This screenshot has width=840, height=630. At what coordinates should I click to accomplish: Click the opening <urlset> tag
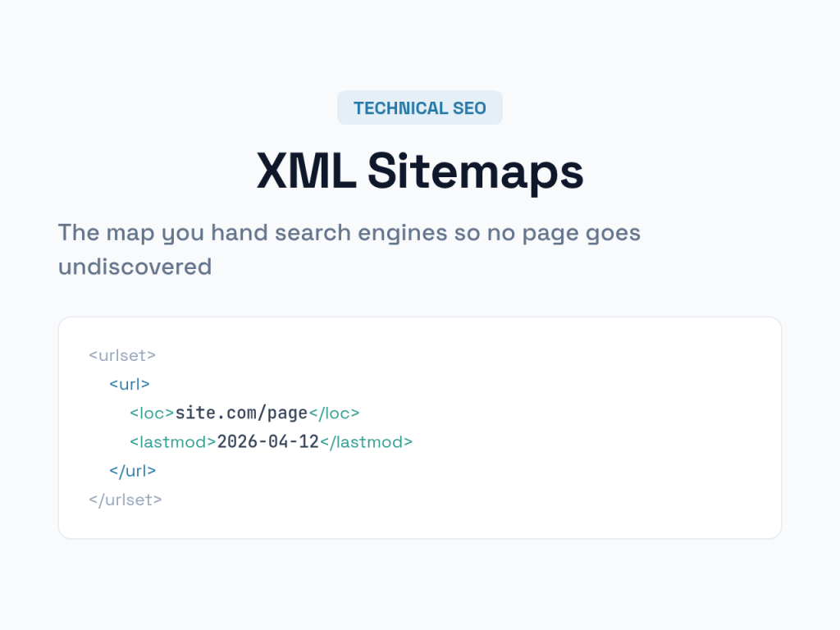click(122, 355)
